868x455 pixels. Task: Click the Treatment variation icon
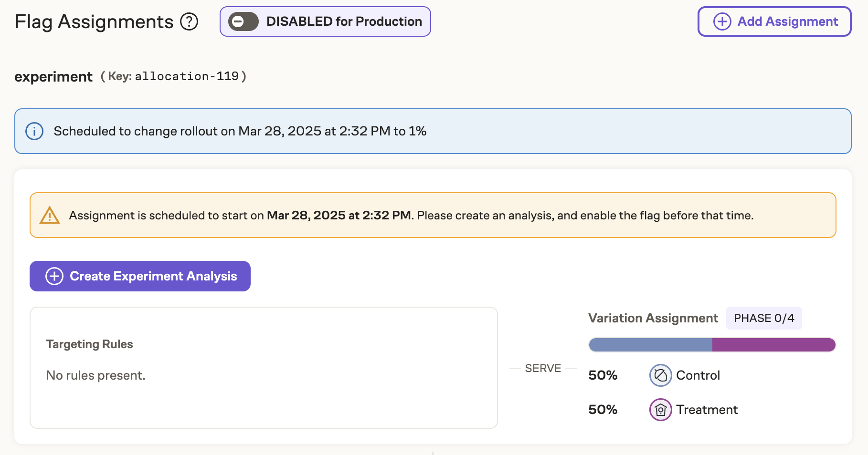tap(660, 410)
